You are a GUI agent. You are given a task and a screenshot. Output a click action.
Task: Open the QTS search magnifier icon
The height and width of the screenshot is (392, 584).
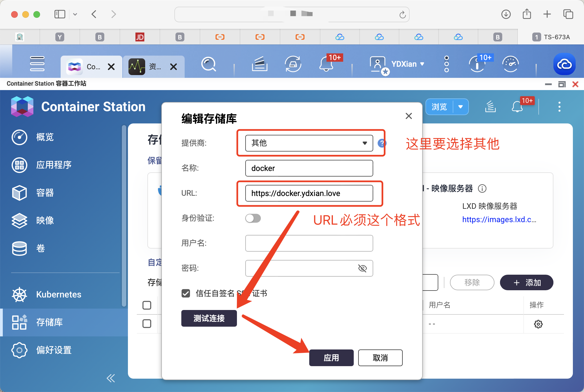point(209,64)
